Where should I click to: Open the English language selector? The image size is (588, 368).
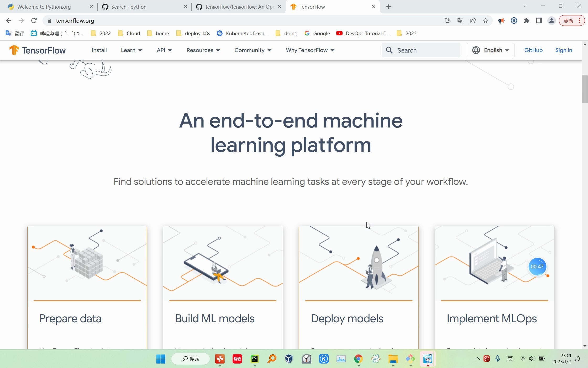[490, 50]
